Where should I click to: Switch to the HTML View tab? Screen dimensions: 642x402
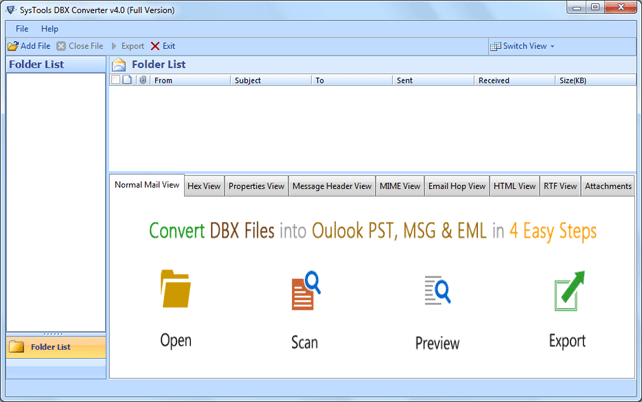[514, 186]
